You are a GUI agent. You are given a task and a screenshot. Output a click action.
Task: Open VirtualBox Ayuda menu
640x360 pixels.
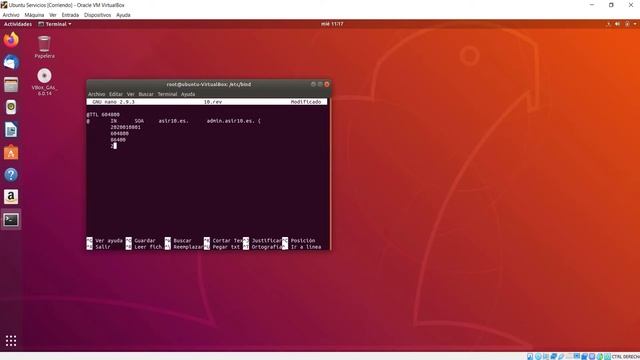click(x=123, y=15)
